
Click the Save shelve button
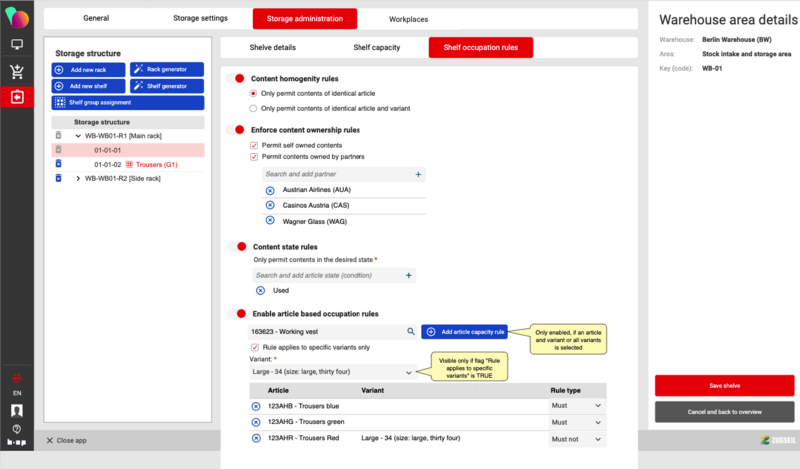[724, 385]
